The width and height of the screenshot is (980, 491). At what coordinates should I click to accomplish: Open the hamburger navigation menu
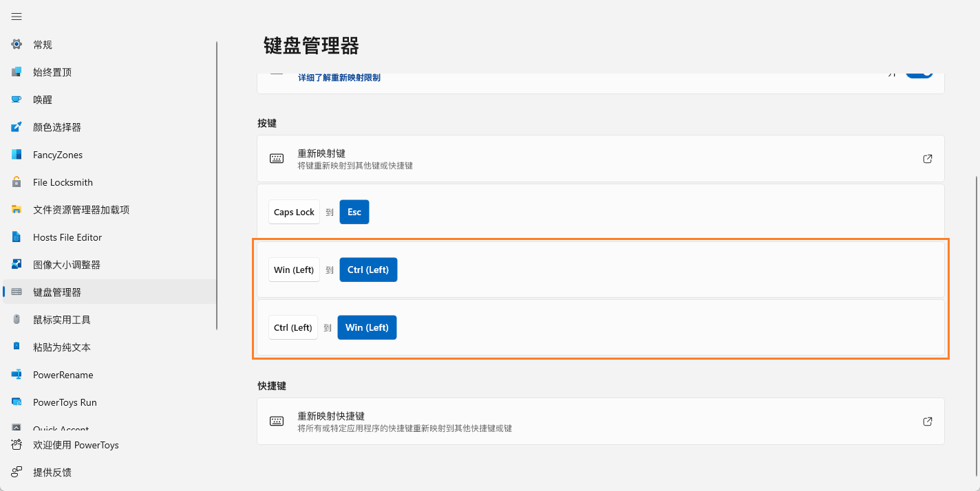(17, 17)
